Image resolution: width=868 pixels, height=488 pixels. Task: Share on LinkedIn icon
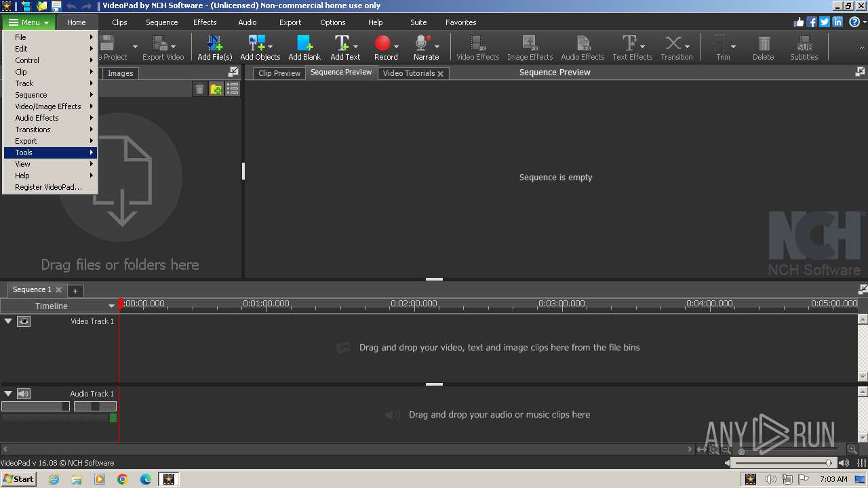click(837, 22)
